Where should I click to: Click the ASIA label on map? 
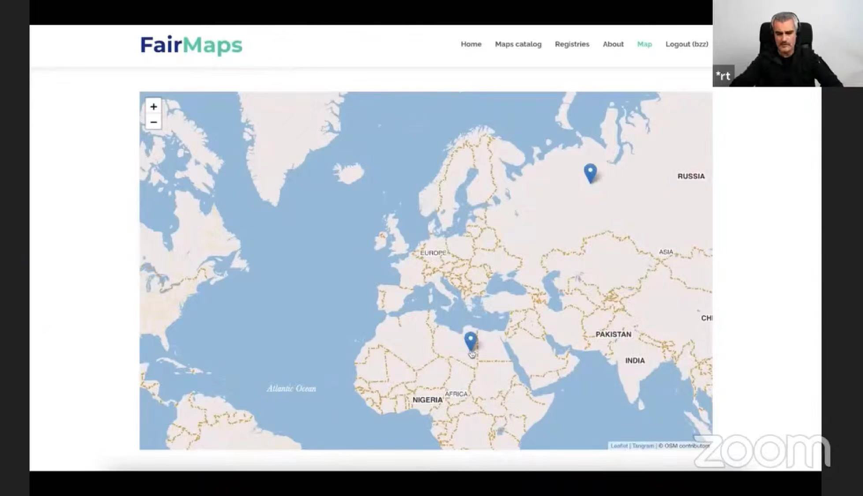666,252
